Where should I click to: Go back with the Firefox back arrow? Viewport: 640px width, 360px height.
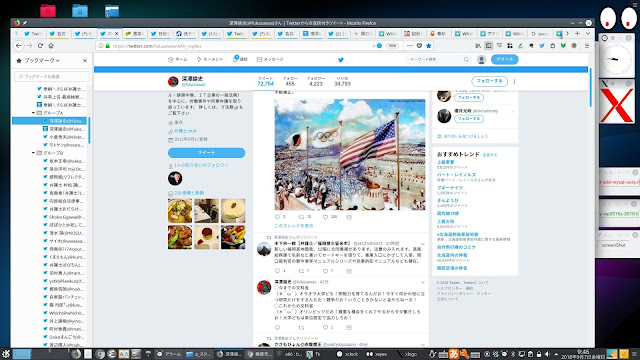tap(18, 46)
